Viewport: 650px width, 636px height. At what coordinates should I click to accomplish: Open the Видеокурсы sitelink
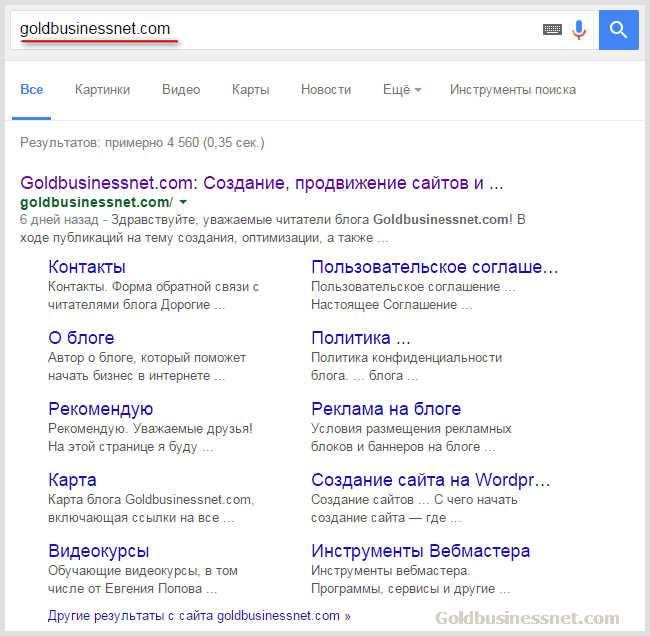tap(99, 551)
